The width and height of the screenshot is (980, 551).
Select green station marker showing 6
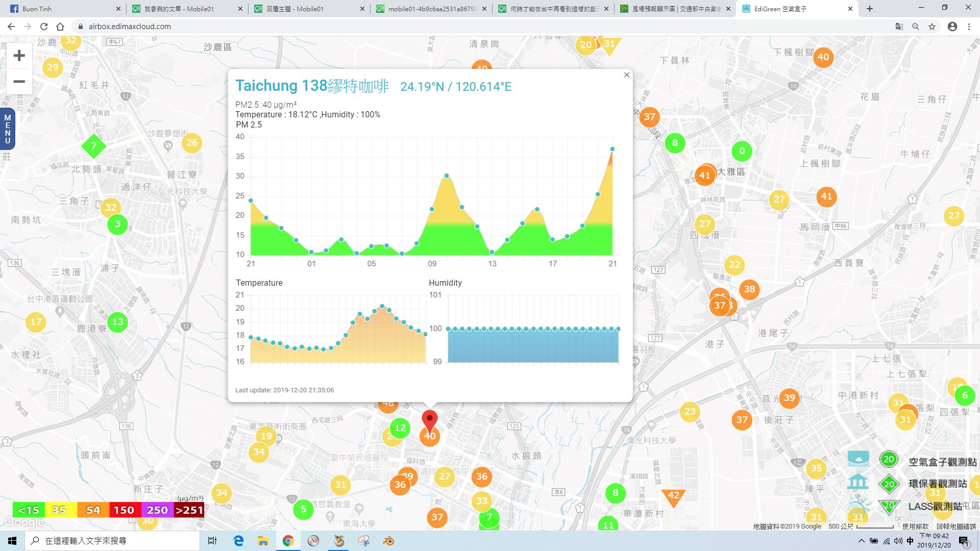(x=965, y=395)
